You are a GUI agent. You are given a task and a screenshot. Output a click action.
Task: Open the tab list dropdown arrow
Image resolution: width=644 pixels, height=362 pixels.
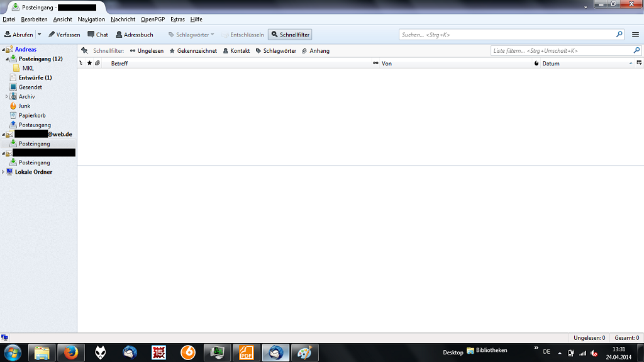[x=586, y=7]
